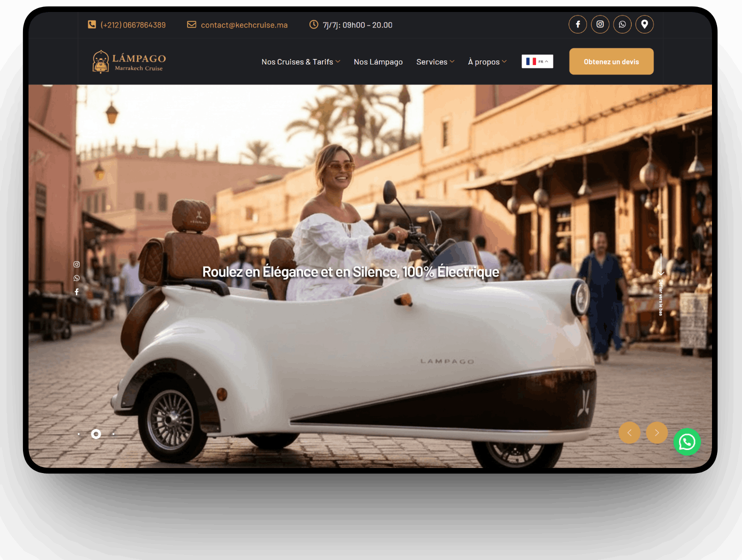
Task: Click the envelope icon beside the email
Action: click(x=191, y=24)
